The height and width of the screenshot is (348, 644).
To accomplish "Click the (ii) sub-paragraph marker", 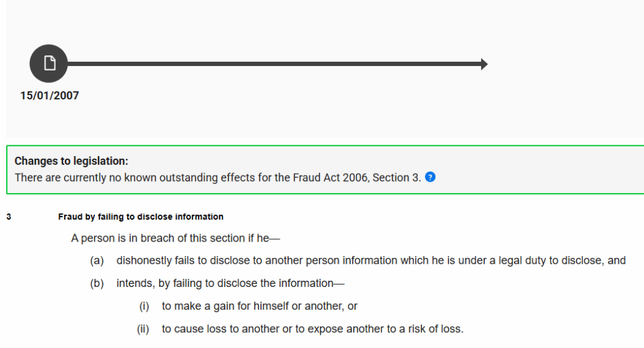I will tap(143, 328).
